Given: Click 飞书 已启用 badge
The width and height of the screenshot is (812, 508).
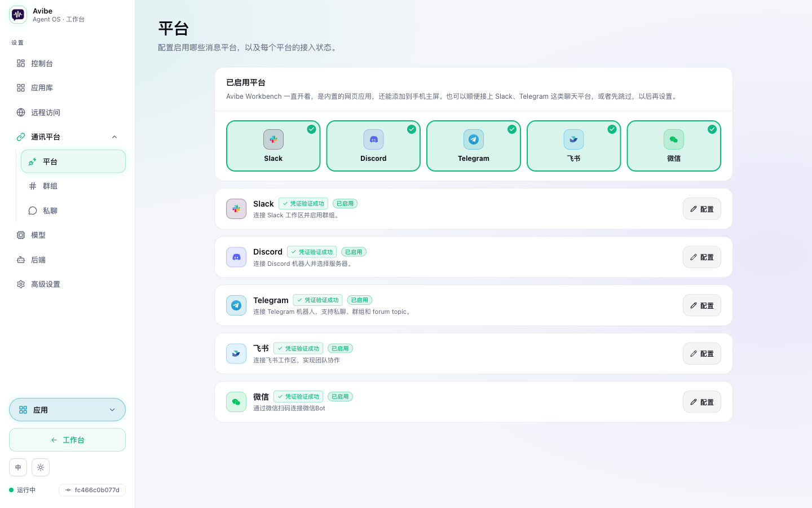Looking at the screenshot, I should 340,349.
